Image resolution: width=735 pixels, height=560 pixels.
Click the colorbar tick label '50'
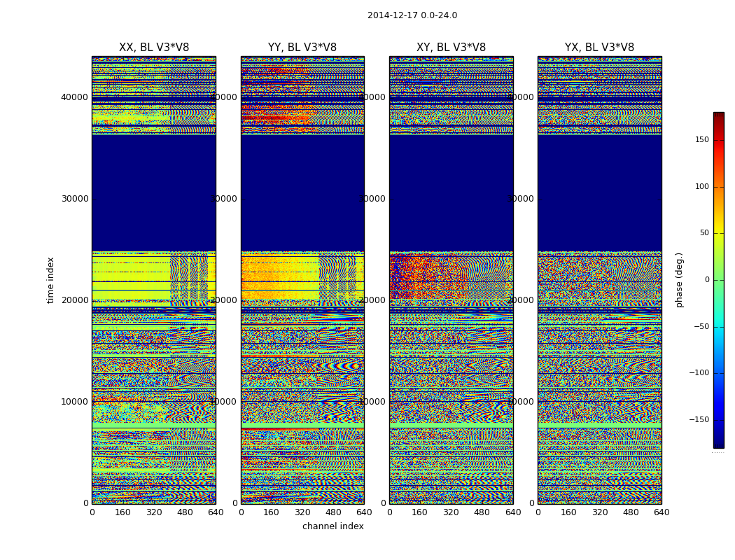704,233
